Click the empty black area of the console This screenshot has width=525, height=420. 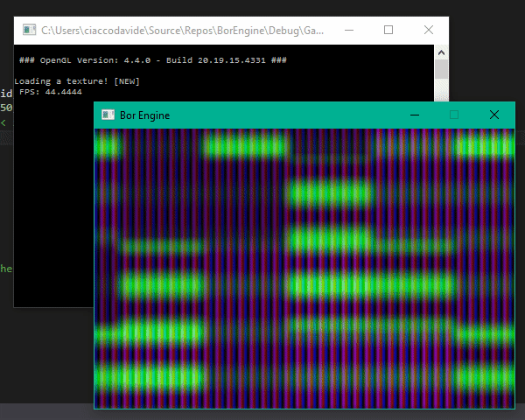click(52, 219)
